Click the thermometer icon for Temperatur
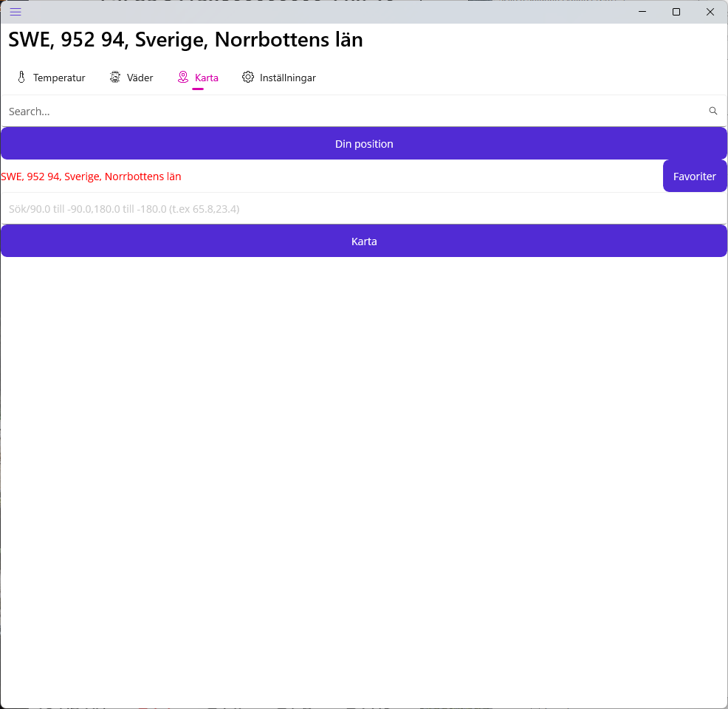Image resolution: width=728 pixels, height=709 pixels. click(21, 77)
